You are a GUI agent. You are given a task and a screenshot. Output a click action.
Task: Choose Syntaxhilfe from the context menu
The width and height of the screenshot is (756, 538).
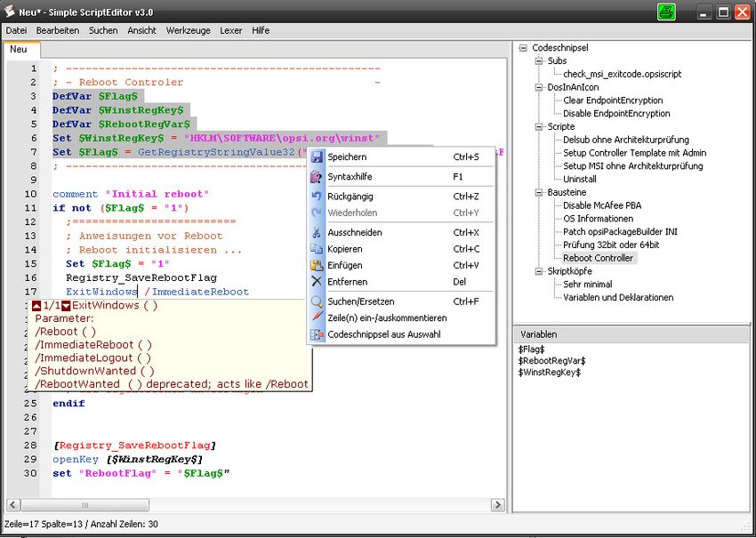(x=401, y=177)
